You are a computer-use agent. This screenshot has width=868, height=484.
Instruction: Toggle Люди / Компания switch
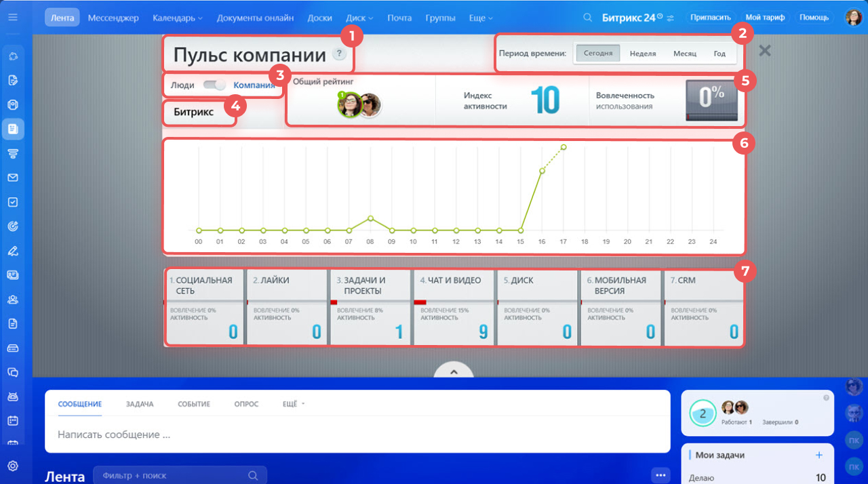point(214,85)
